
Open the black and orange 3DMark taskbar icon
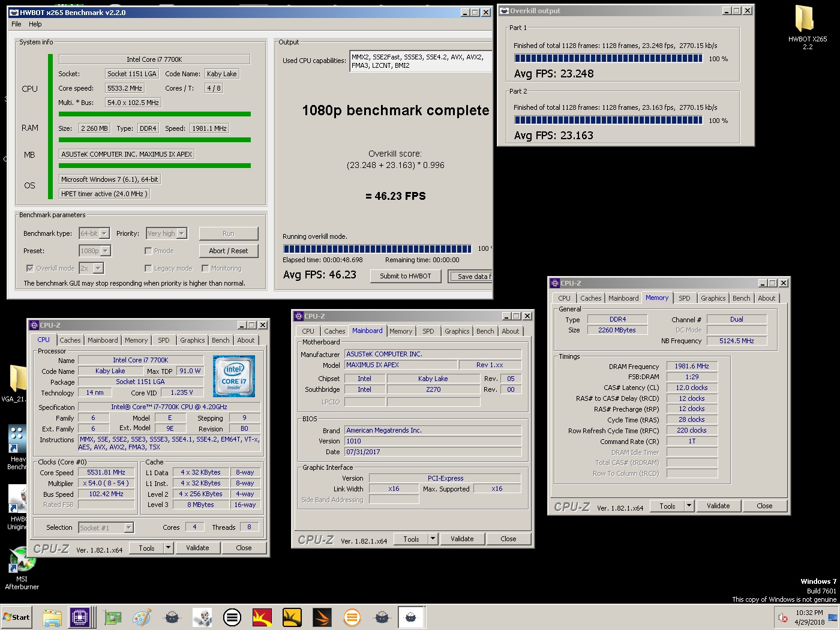click(x=322, y=617)
